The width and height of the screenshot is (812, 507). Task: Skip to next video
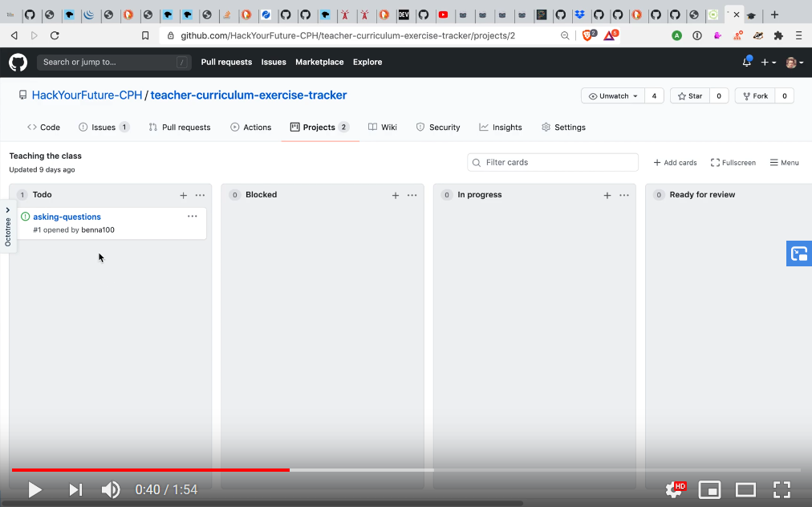75,489
